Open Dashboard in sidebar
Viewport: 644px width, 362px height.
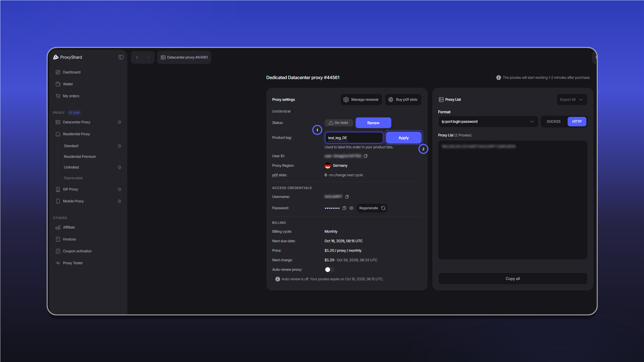pos(71,72)
